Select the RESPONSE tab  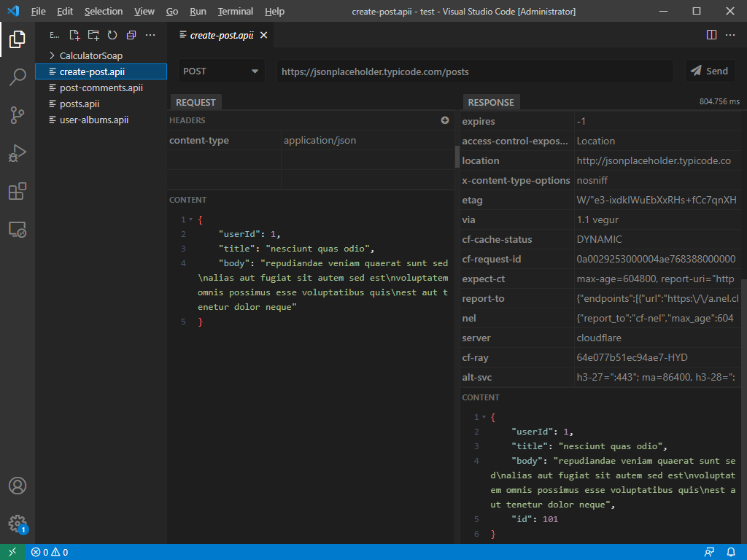[x=491, y=102]
